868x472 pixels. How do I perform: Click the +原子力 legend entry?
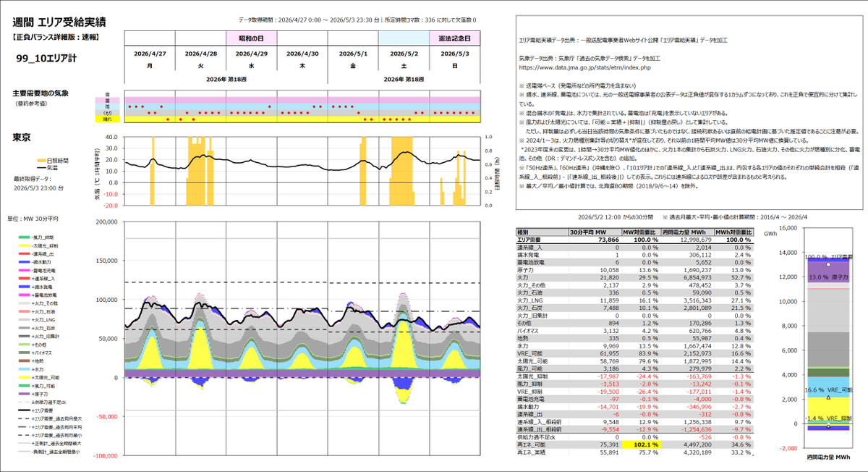[x=35, y=395]
